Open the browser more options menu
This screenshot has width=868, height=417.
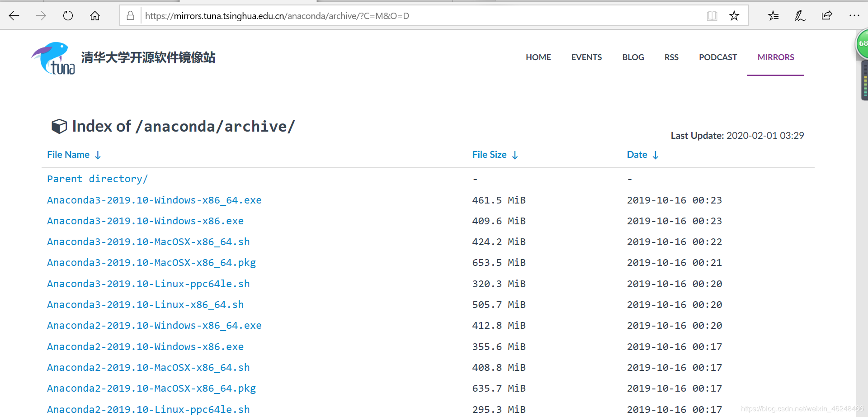tap(854, 16)
